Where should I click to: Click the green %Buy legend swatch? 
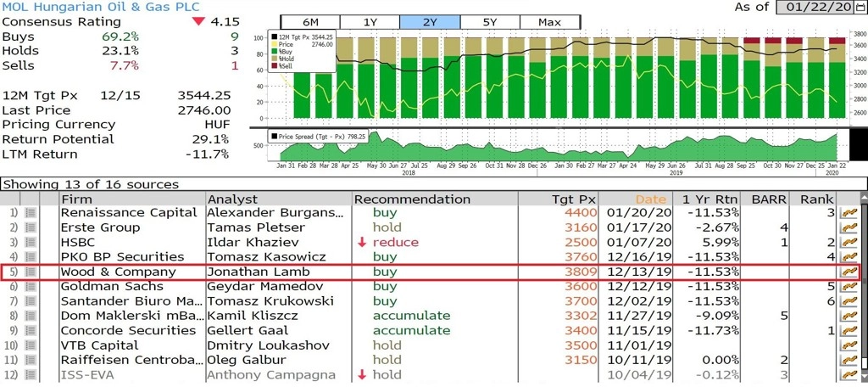pyautogui.click(x=274, y=50)
